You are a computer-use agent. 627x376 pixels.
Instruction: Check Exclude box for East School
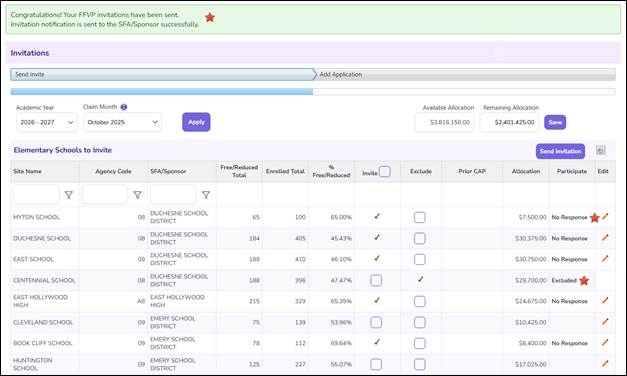coord(419,260)
